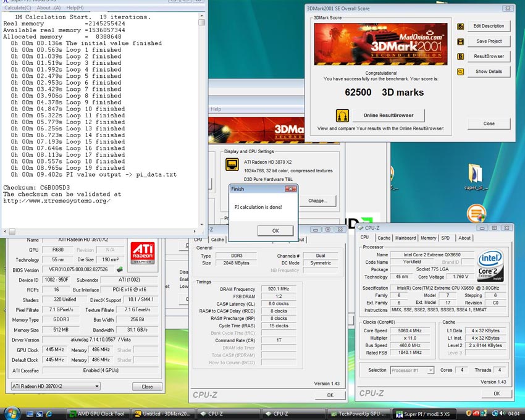The image size is (525, 420).
Task: Click the Super PI vertical scrollbar thumb
Action: (201, 22)
